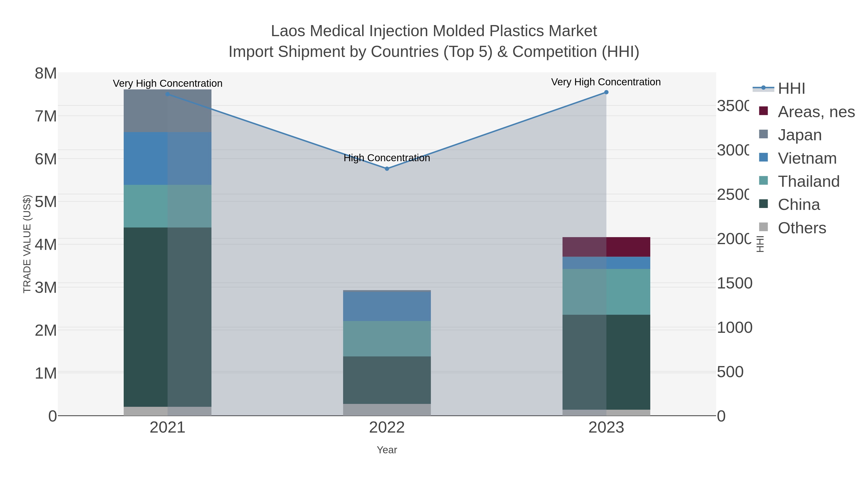Click the 1M left-axis tick label
The width and height of the screenshot is (868, 488).
click(x=46, y=374)
